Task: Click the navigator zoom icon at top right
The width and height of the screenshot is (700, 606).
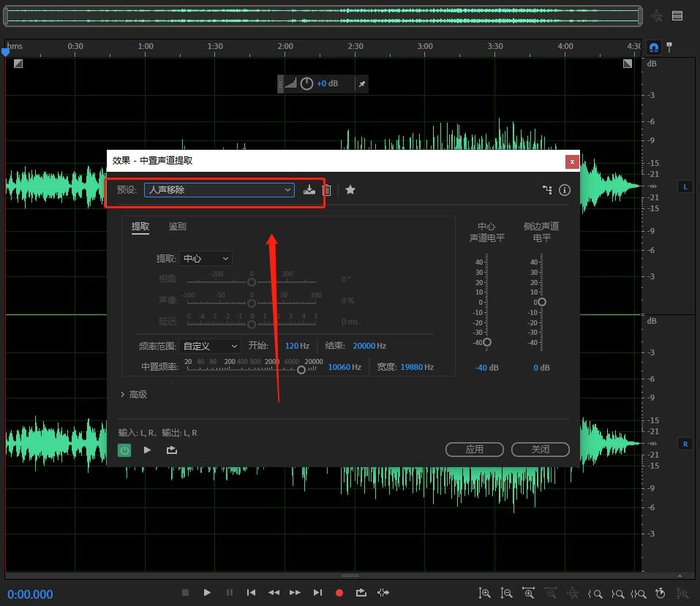Action: pyautogui.click(x=656, y=16)
